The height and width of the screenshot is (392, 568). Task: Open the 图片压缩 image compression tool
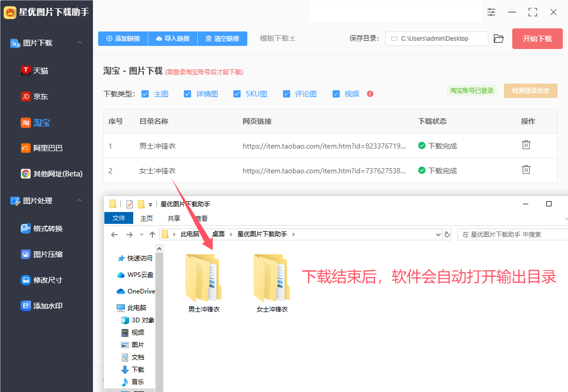tap(42, 254)
